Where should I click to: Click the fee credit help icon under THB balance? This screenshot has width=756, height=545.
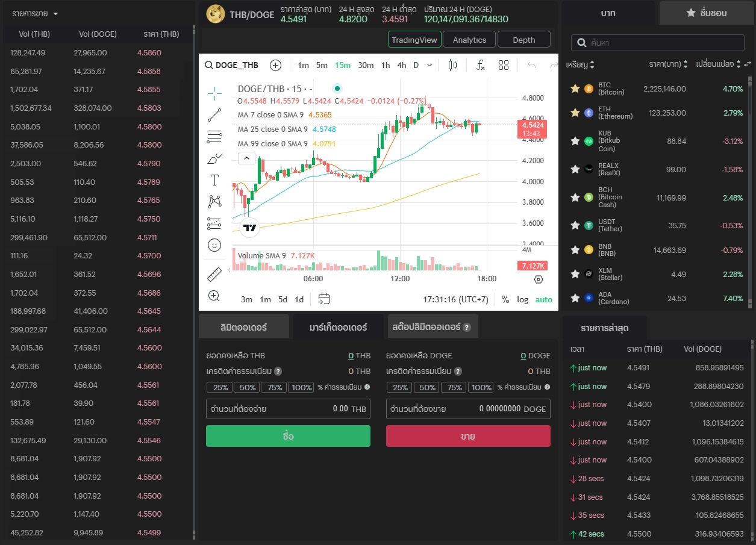pos(278,372)
